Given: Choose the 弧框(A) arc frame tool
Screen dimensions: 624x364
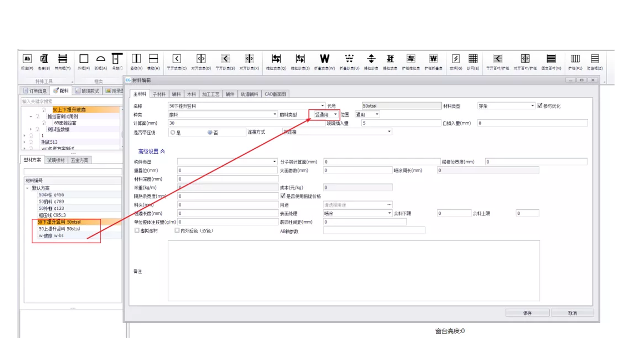Looking at the screenshot, I should pyautogui.click(x=101, y=61).
